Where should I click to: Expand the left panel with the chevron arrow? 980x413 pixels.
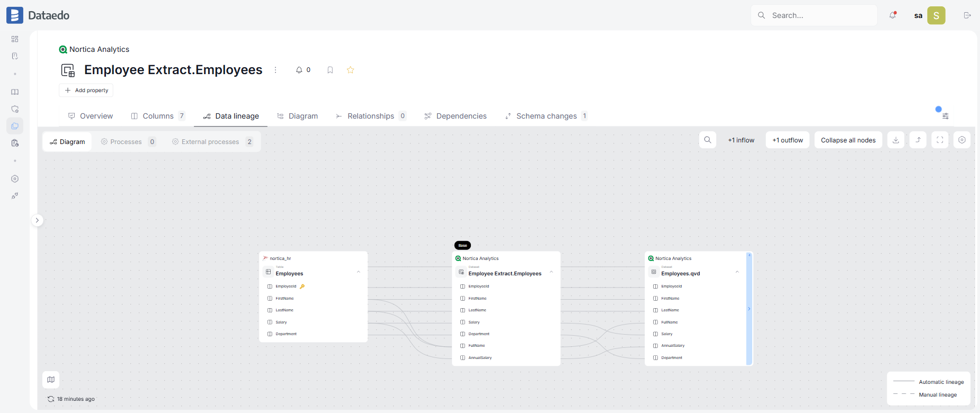[37, 220]
